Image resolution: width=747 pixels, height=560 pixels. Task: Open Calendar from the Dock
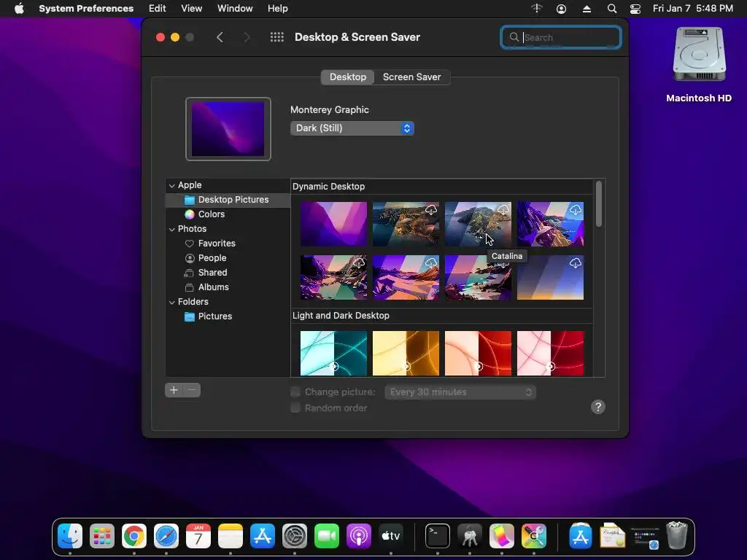click(x=198, y=536)
